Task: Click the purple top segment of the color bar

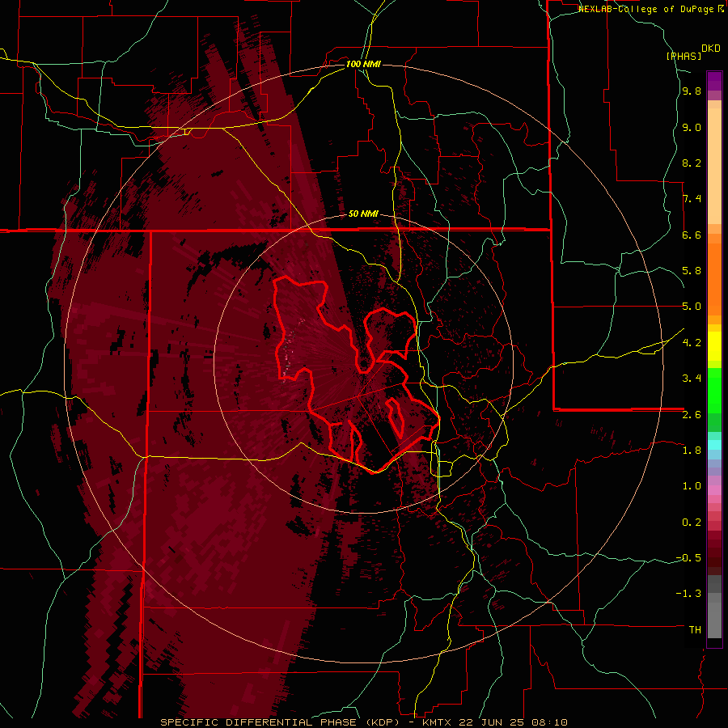Action: pos(714,81)
